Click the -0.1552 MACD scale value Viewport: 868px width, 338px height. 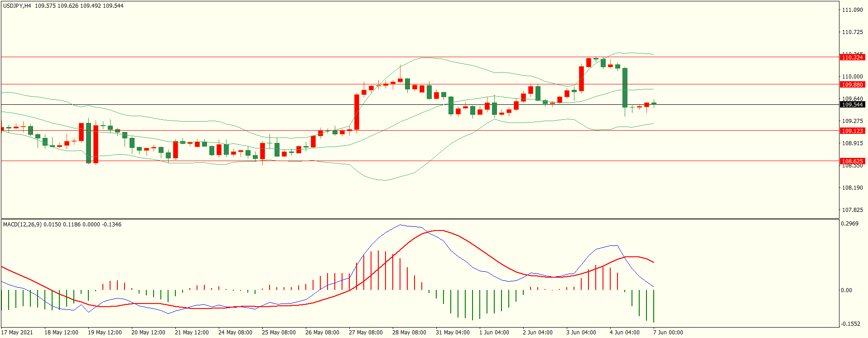pyautogui.click(x=850, y=324)
